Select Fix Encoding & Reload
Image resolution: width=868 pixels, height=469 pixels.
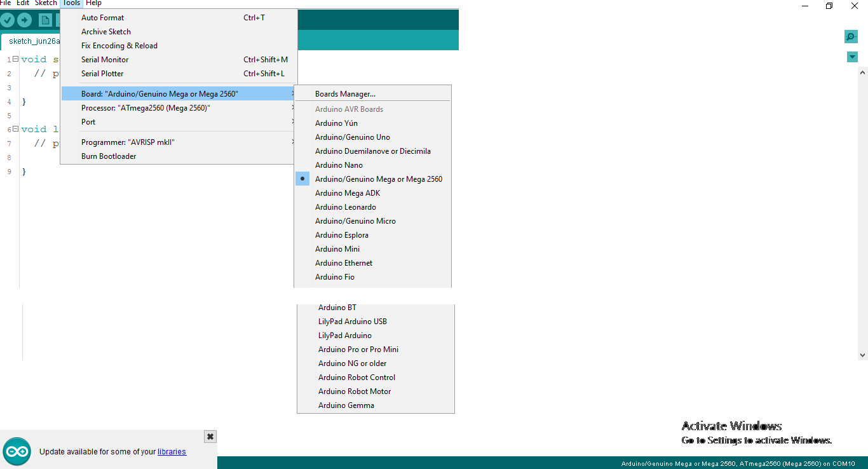click(x=179, y=46)
